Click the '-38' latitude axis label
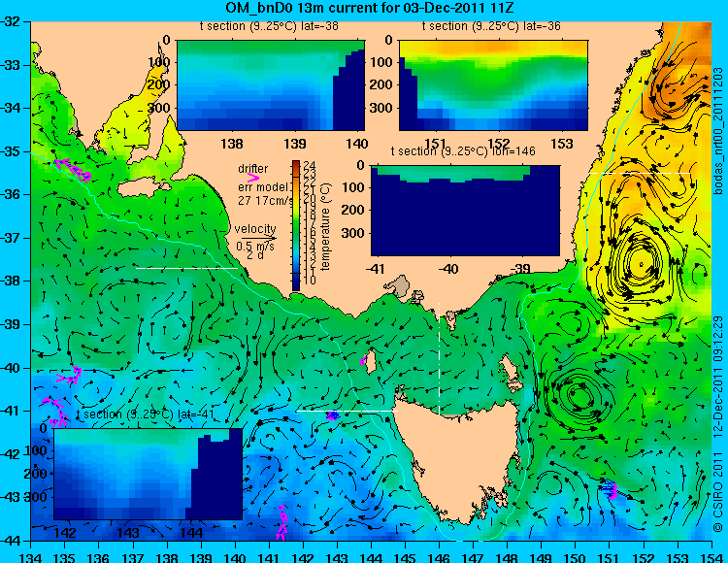This screenshot has height=563, width=728. pyautogui.click(x=12, y=281)
